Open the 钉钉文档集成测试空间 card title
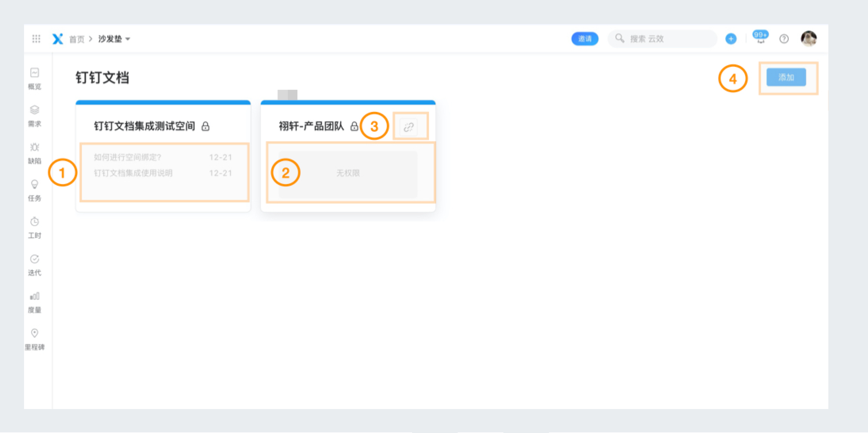Screen dimensions: 868x433 [144, 126]
